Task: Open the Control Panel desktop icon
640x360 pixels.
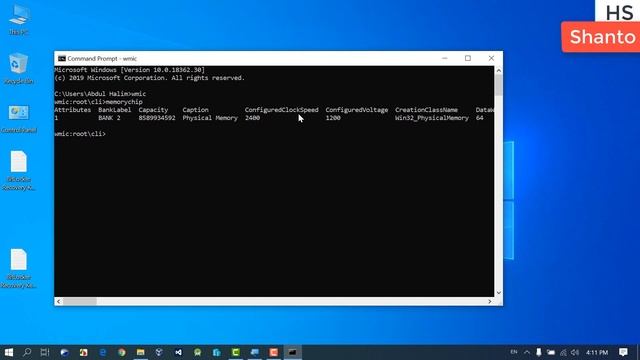Action: (19, 118)
